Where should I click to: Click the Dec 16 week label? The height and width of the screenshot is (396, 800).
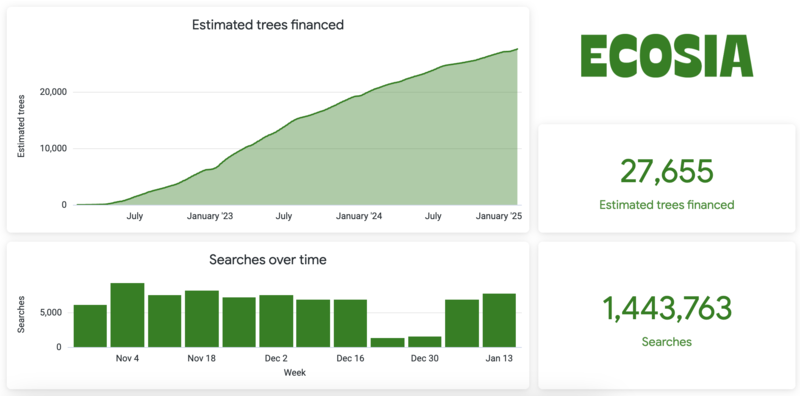[351, 358]
